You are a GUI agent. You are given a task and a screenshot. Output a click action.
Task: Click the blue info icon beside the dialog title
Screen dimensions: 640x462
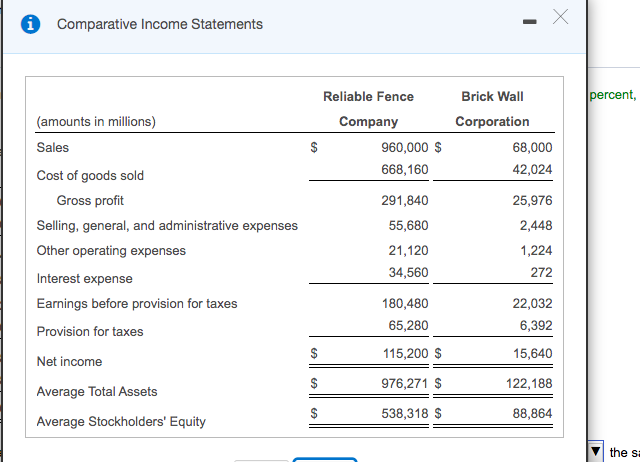pyautogui.click(x=31, y=24)
